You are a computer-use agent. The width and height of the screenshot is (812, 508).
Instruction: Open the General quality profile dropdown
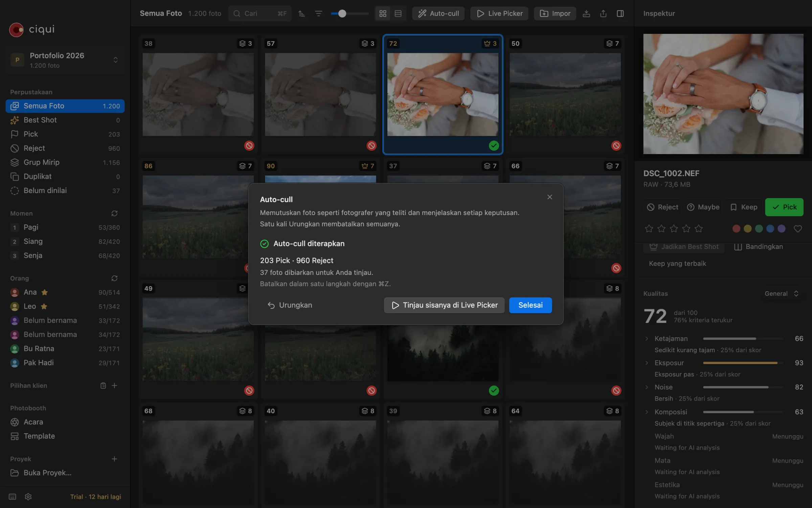pos(782,294)
